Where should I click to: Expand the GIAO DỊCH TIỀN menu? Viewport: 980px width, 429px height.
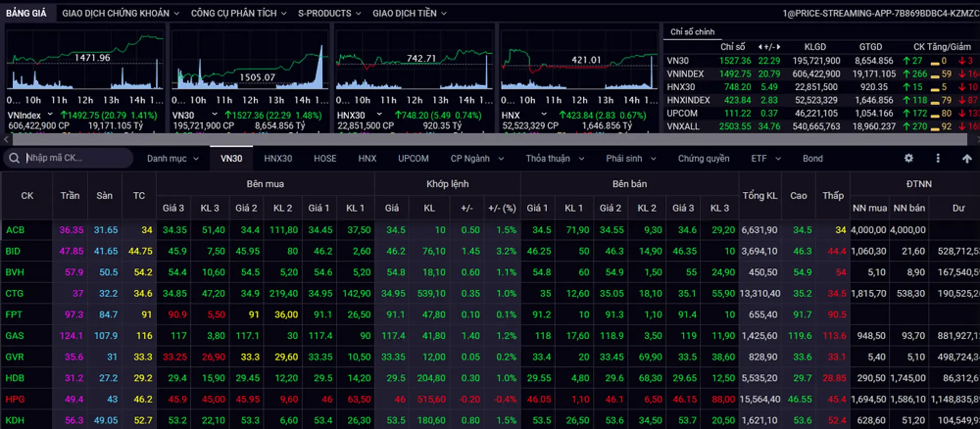pos(409,13)
